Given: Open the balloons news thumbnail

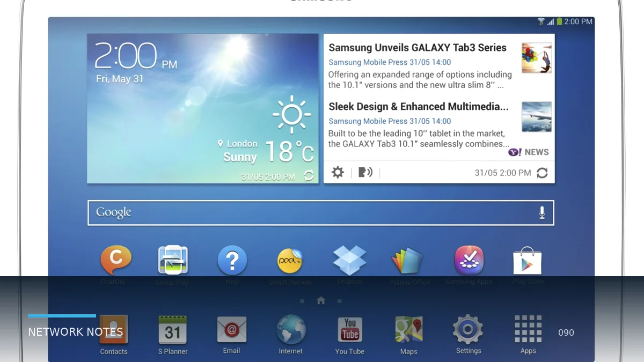Looking at the screenshot, I should click(537, 58).
